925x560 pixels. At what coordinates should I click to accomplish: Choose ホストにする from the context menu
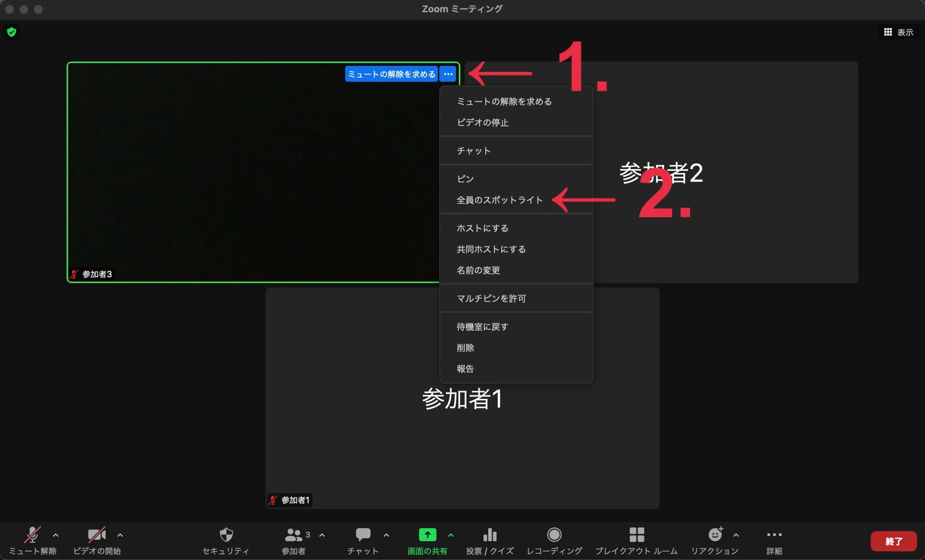point(482,228)
